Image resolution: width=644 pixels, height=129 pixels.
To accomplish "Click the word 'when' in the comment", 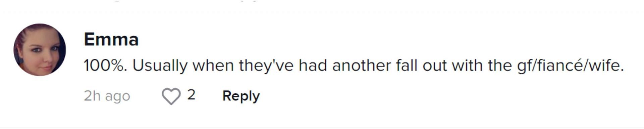I will point(213,66).
